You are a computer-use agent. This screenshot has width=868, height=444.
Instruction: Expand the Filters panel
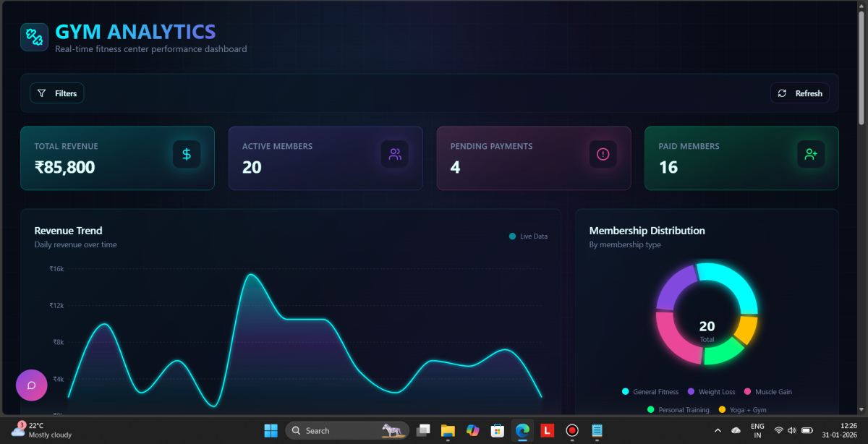[57, 93]
